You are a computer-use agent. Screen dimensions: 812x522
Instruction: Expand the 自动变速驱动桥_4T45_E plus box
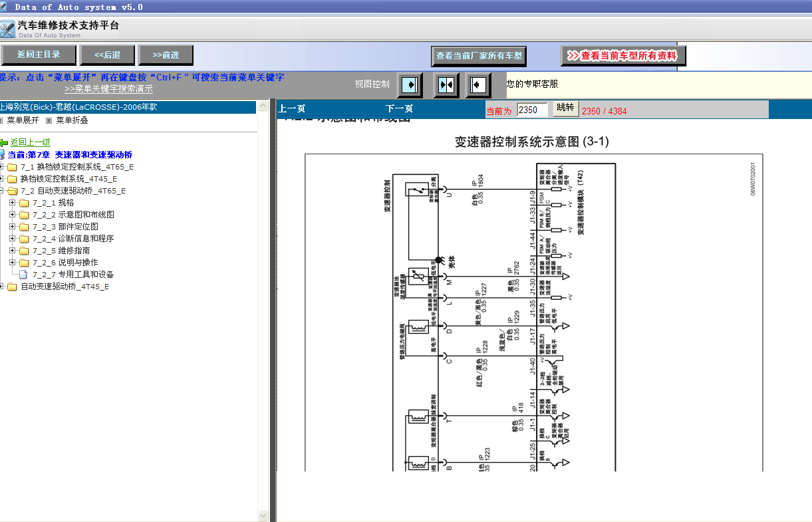[x=2, y=287]
